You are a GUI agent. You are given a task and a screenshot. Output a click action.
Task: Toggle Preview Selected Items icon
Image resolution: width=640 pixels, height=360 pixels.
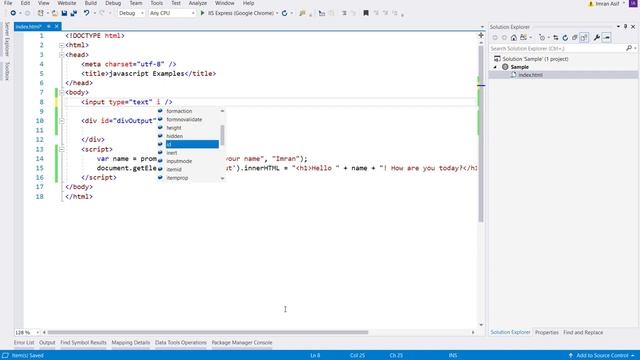(x=607, y=38)
